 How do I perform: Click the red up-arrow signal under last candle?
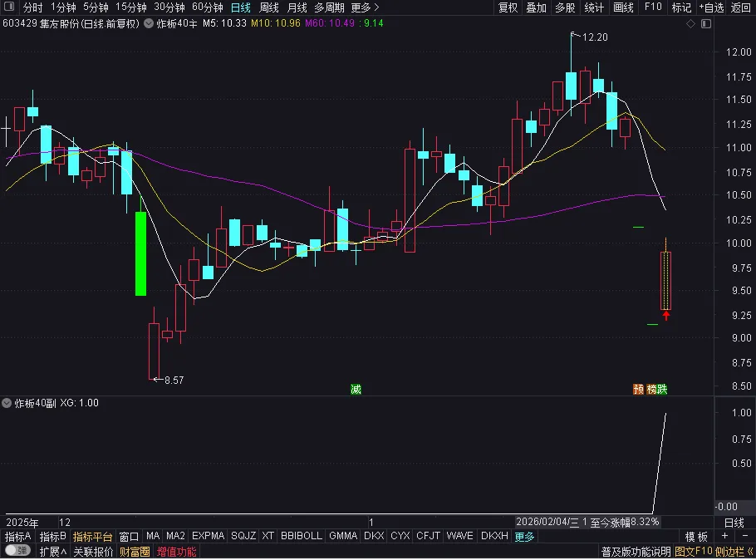click(x=665, y=316)
